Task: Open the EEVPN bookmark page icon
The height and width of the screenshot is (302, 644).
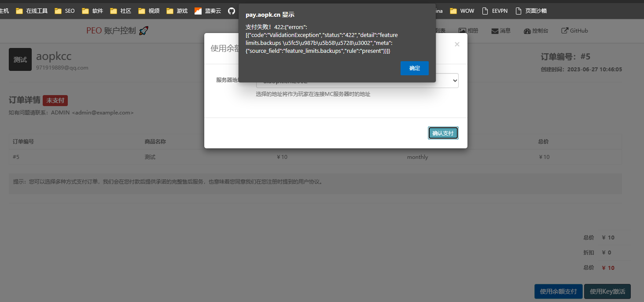Action: pos(486,11)
